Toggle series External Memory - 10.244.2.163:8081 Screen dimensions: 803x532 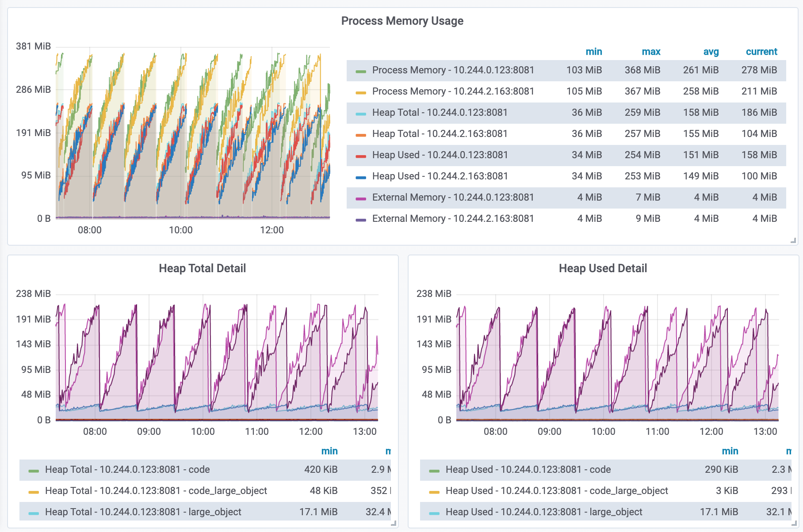(x=453, y=219)
